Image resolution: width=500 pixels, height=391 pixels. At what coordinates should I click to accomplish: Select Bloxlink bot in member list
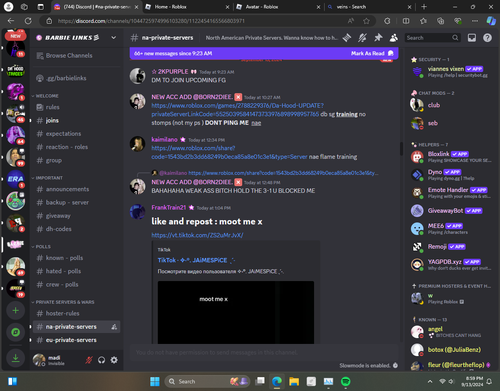[x=451, y=156]
